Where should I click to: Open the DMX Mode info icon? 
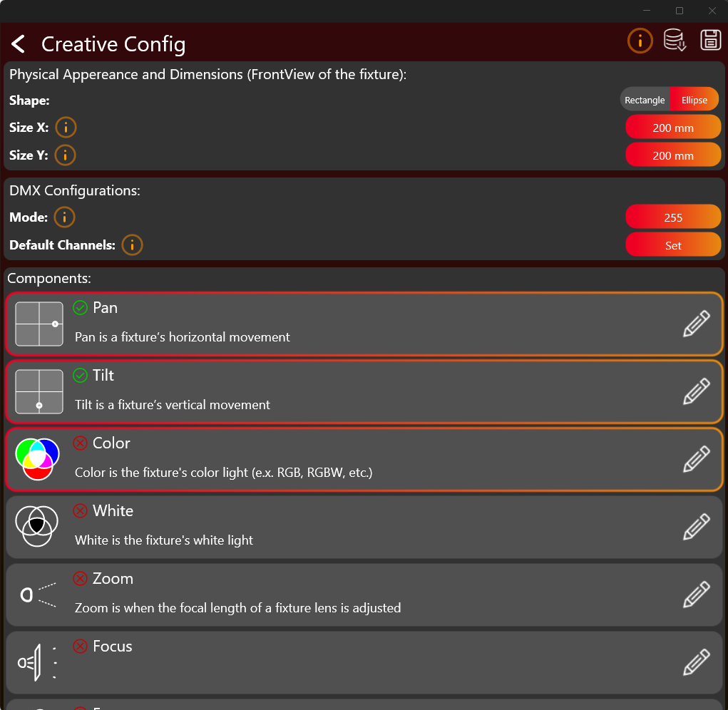pyautogui.click(x=64, y=217)
